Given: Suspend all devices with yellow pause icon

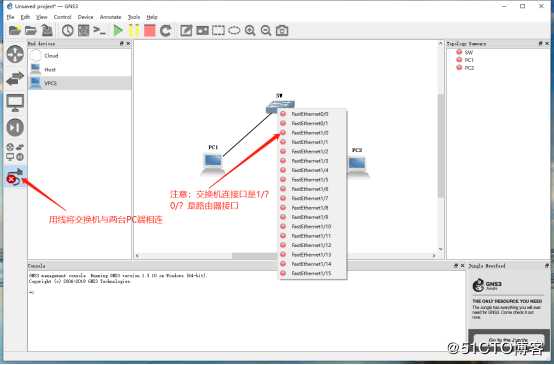Looking at the screenshot, I should point(134,31).
